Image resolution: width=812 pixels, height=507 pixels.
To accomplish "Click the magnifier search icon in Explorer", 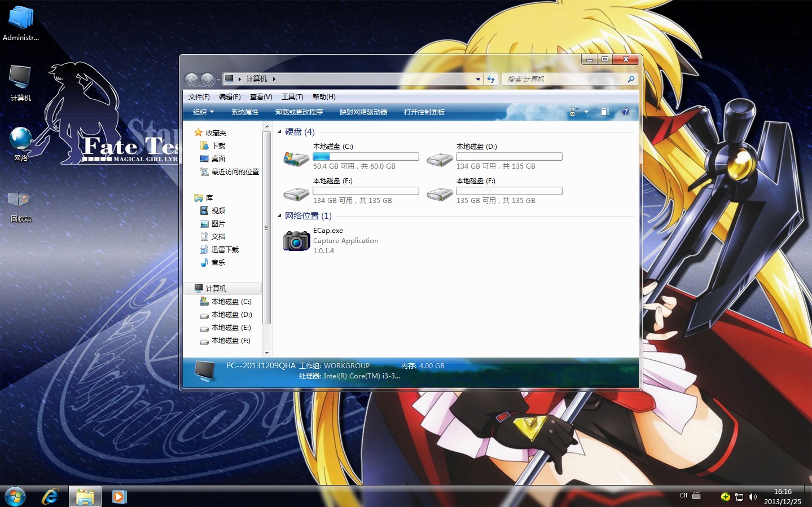I will coord(631,80).
